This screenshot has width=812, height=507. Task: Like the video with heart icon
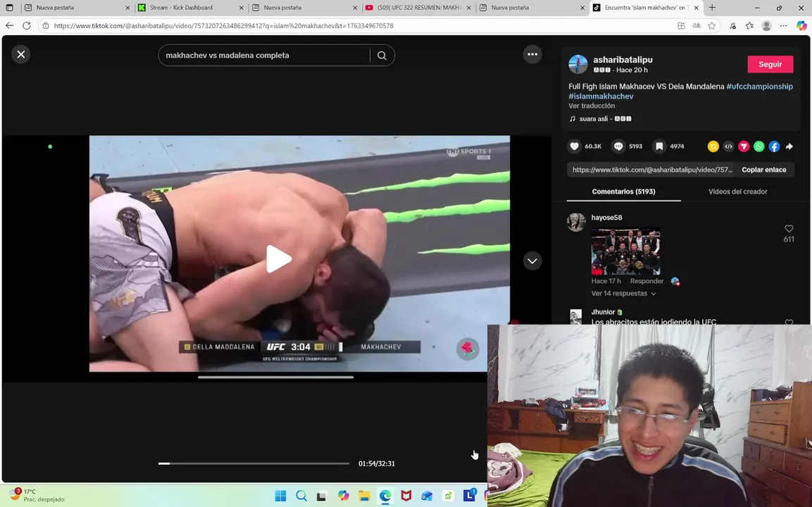click(x=574, y=146)
